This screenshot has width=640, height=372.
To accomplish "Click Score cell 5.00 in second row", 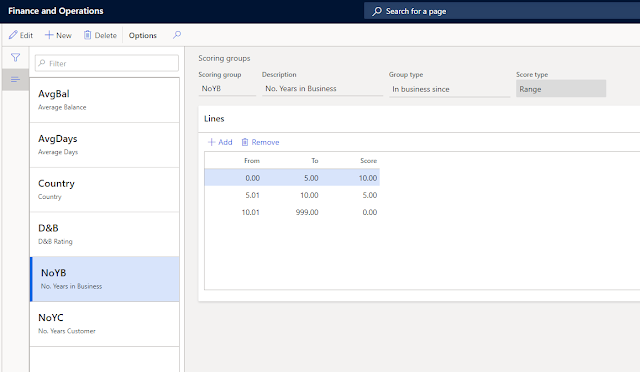I will [370, 195].
